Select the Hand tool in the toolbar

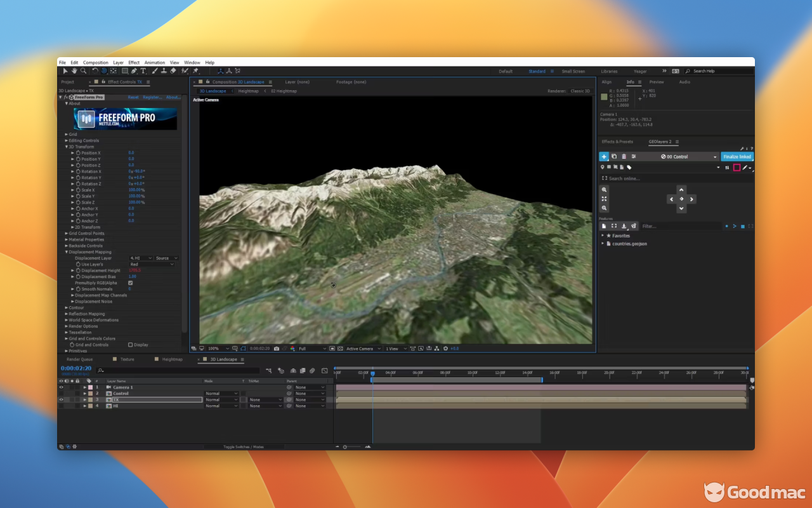click(74, 71)
